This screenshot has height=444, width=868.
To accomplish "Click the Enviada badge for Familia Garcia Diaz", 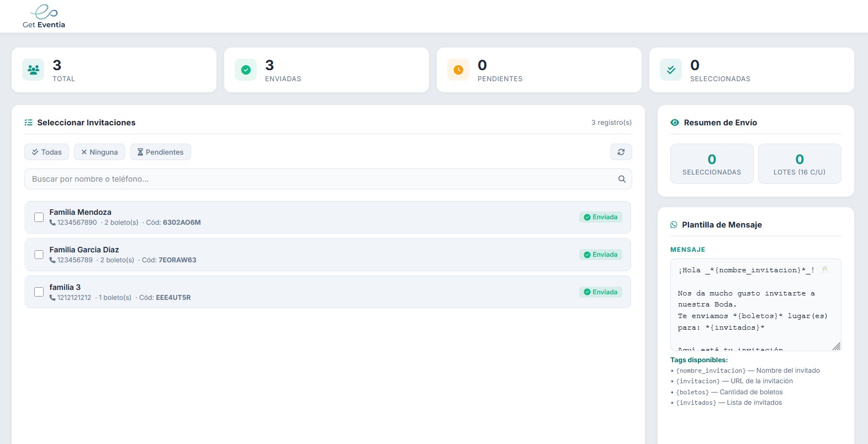I will pos(601,255).
